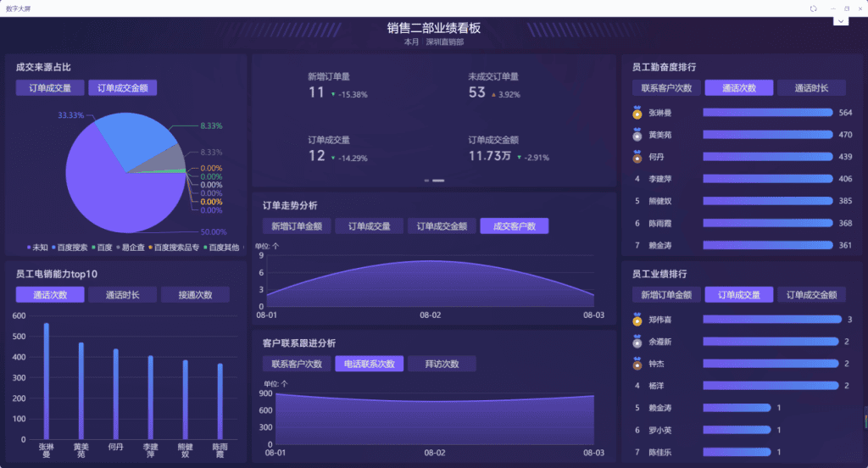Click the silver medal icon beside 余澄新

[637, 342]
